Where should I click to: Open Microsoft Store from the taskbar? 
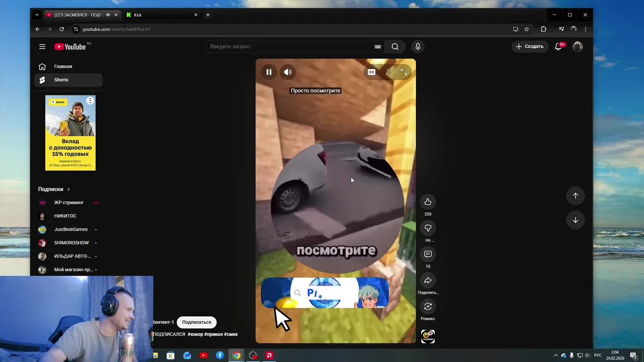coord(171,355)
